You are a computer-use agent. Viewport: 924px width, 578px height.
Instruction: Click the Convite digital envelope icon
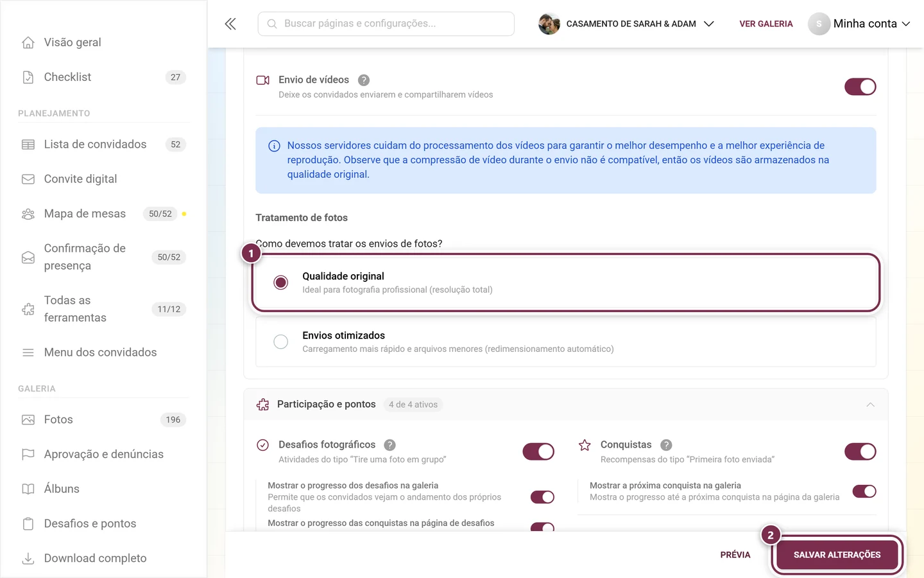(x=28, y=179)
